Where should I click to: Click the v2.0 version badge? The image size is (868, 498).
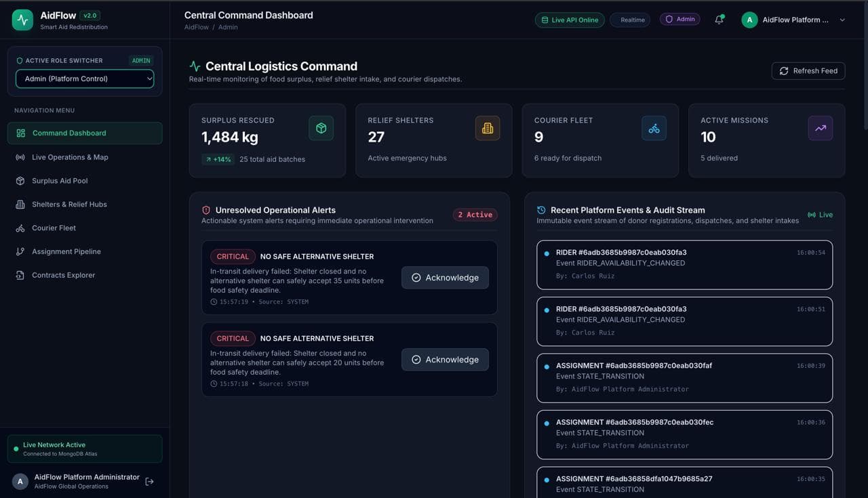pyautogui.click(x=90, y=15)
